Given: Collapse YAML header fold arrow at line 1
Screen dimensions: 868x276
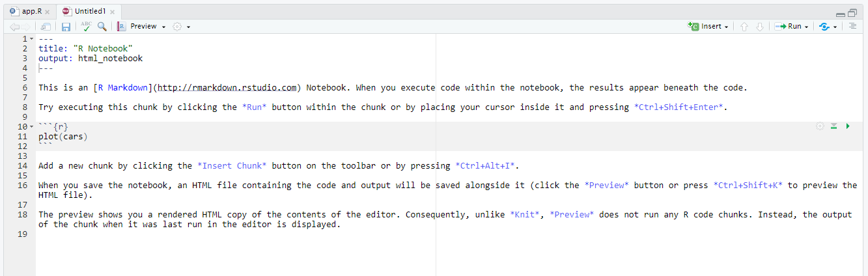Looking at the screenshot, I should pyautogui.click(x=33, y=39).
